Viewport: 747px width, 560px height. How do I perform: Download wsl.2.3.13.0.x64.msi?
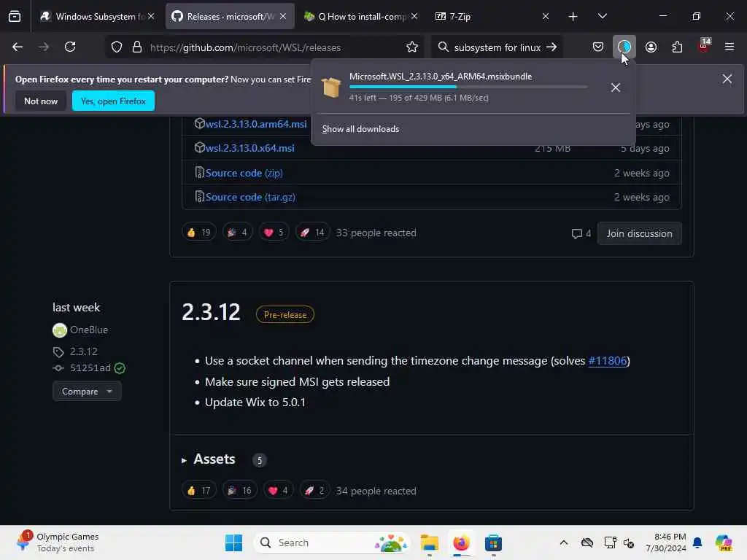click(250, 148)
